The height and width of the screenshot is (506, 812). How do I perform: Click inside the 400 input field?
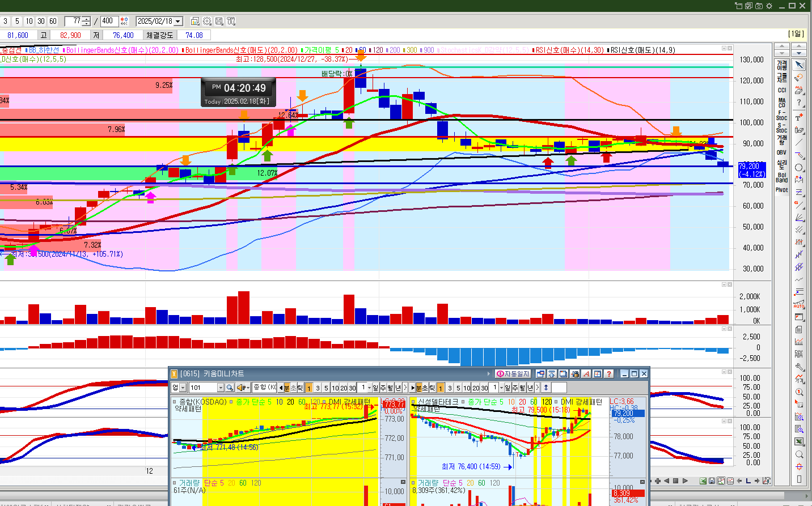click(107, 20)
